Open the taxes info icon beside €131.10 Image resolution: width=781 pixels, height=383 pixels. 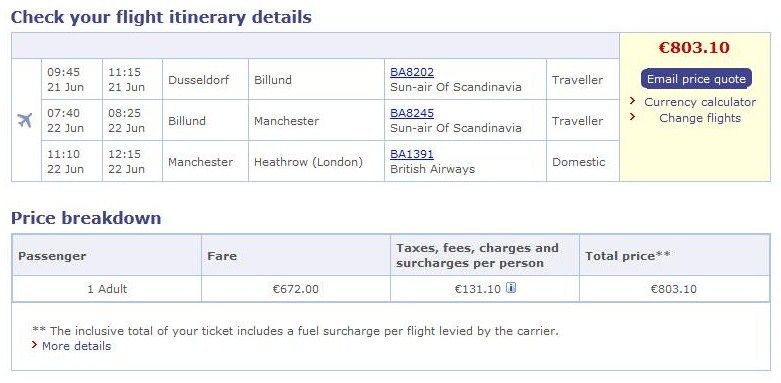511,287
